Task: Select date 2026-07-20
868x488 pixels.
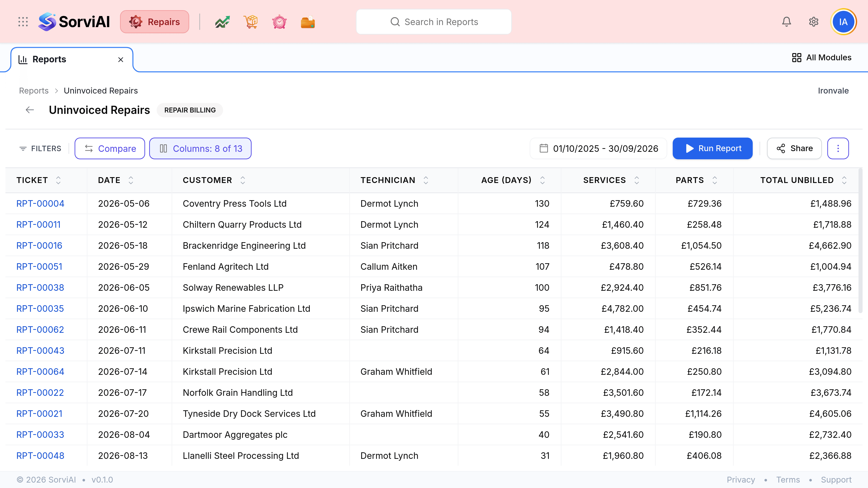Action: coord(123,414)
